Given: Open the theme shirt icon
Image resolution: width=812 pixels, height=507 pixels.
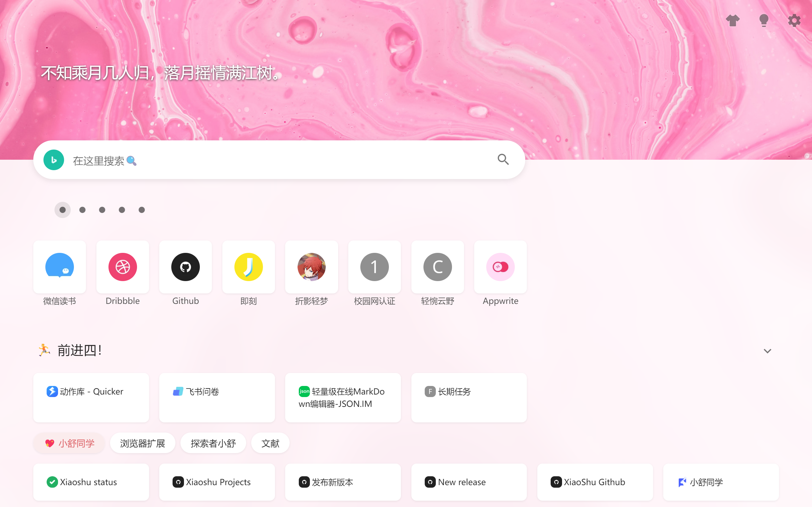Looking at the screenshot, I should click(732, 21).
